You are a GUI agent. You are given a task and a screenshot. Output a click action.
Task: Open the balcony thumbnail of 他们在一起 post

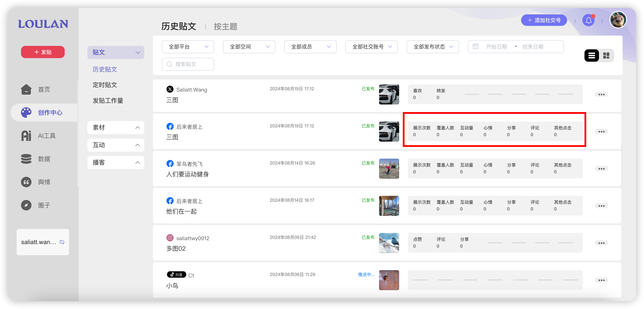[x=389, y=206]
